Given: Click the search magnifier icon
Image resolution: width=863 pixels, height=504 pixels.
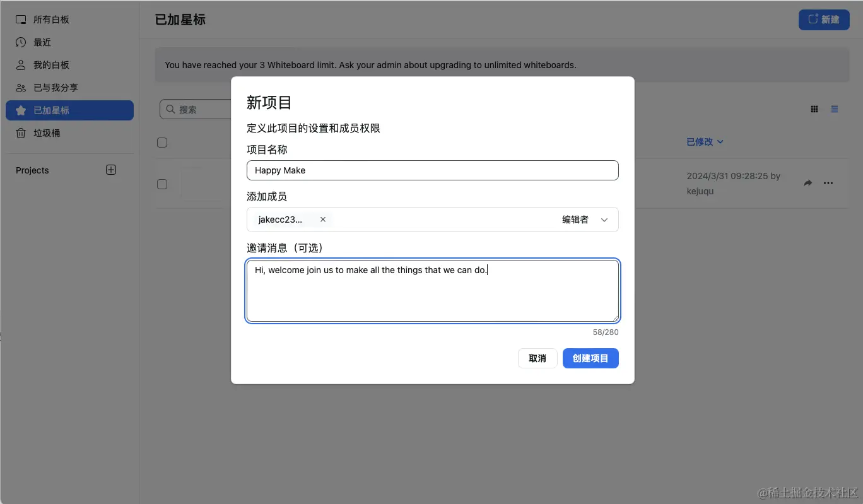Looking at the screenshot, I should (x=170, y=109).
